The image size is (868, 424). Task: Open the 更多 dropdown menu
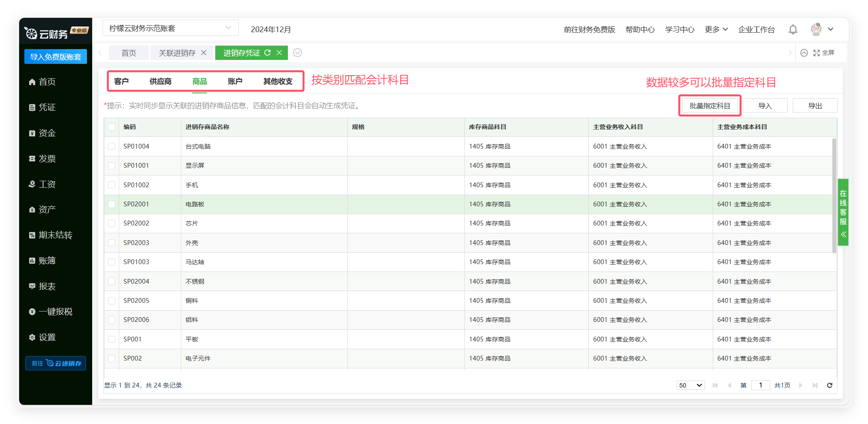click(x=716, y=30)
